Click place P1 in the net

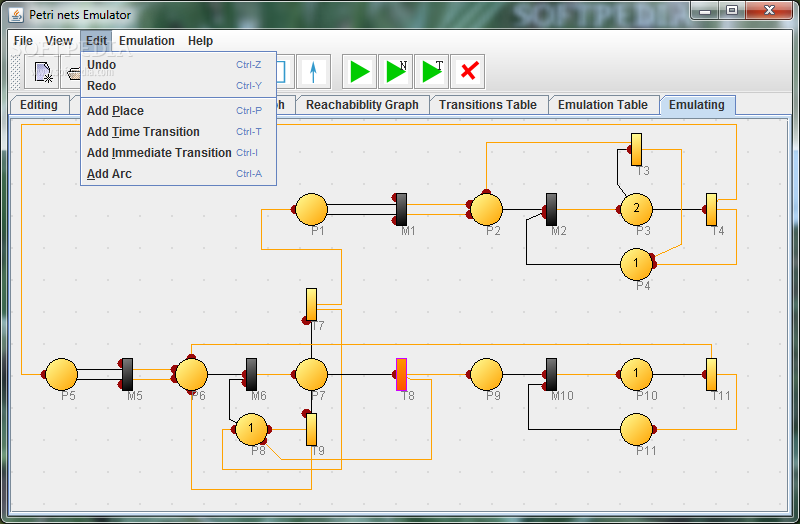[312, 209]
